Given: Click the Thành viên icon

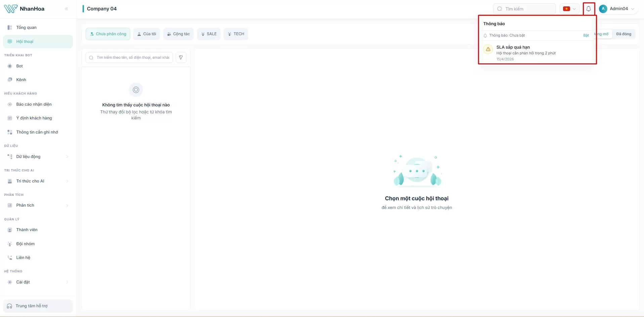Looking at the screenshot, I should point(10,230).
